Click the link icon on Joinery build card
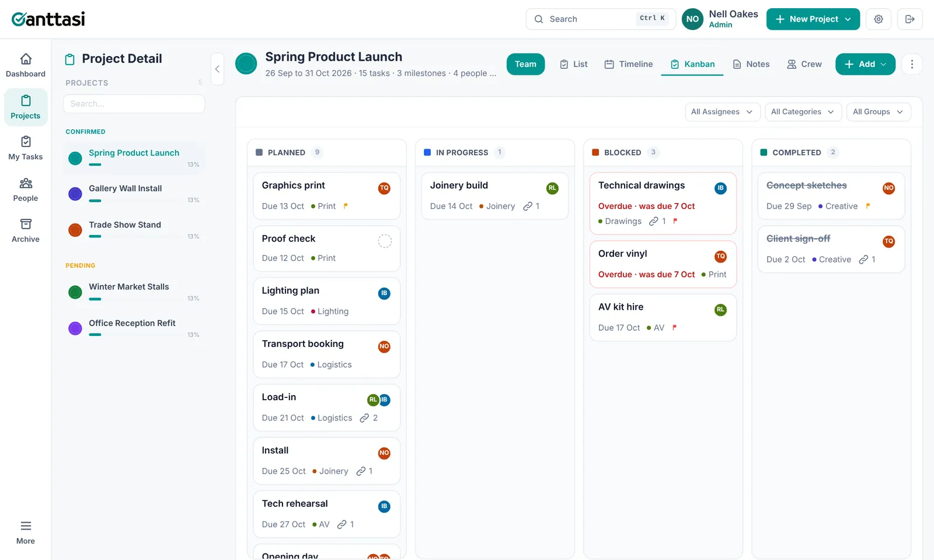934x560 pixels. tap(528, 206)
